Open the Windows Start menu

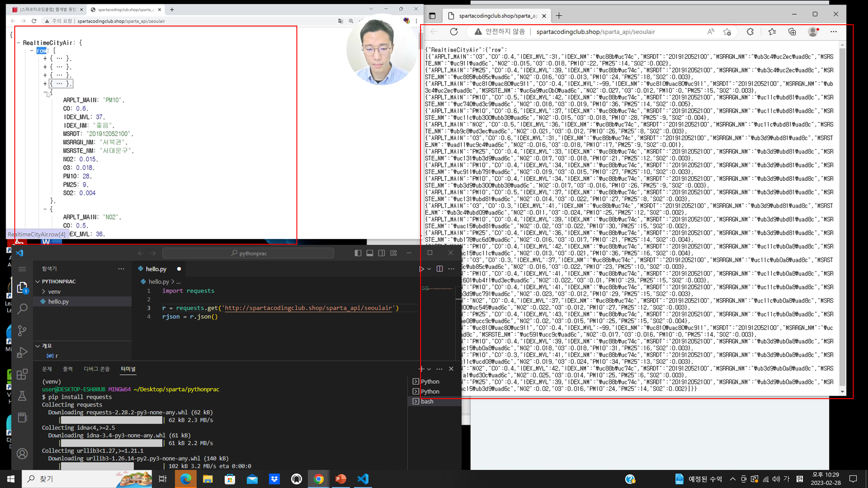[11, 479]
